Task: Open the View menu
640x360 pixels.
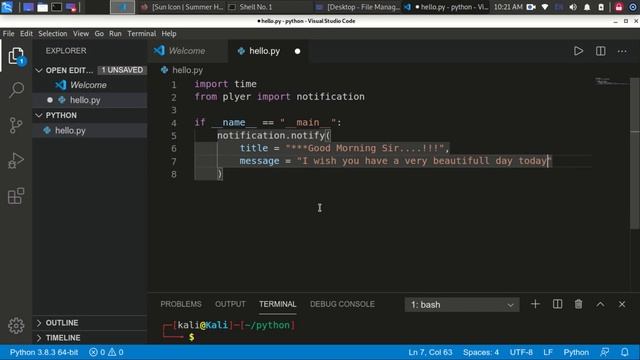Action: (81, 33)
